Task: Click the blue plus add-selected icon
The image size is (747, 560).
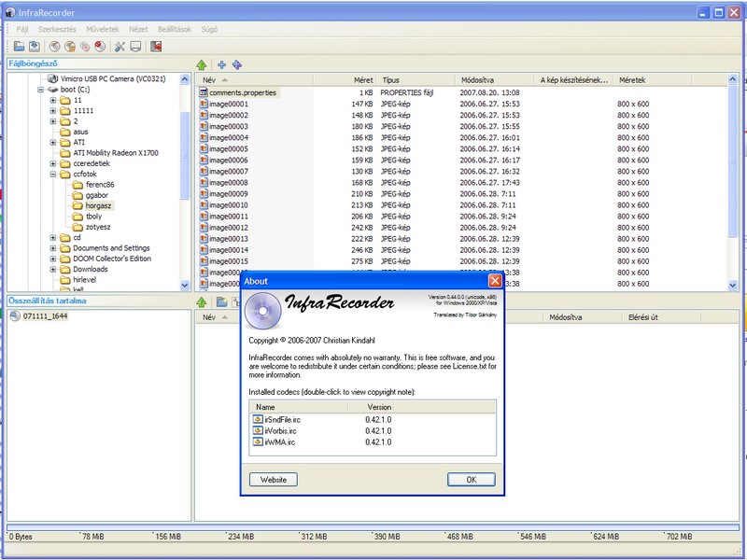Action: 221,64
